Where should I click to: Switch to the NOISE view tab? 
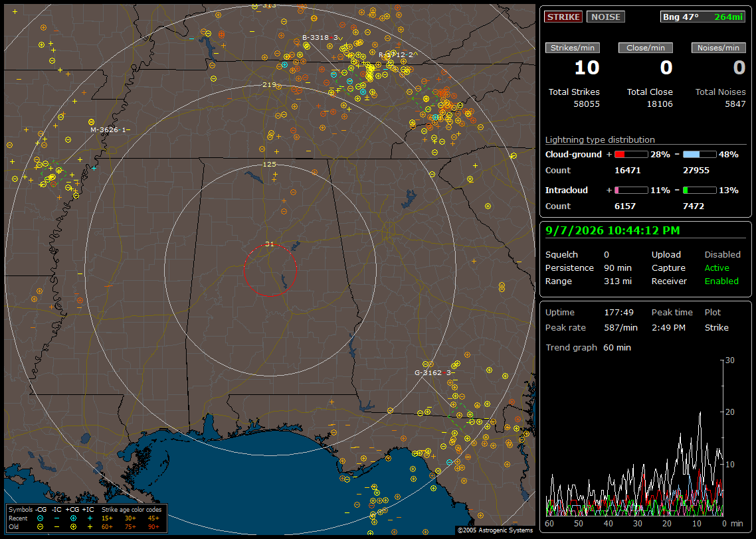tap(606, 17)
